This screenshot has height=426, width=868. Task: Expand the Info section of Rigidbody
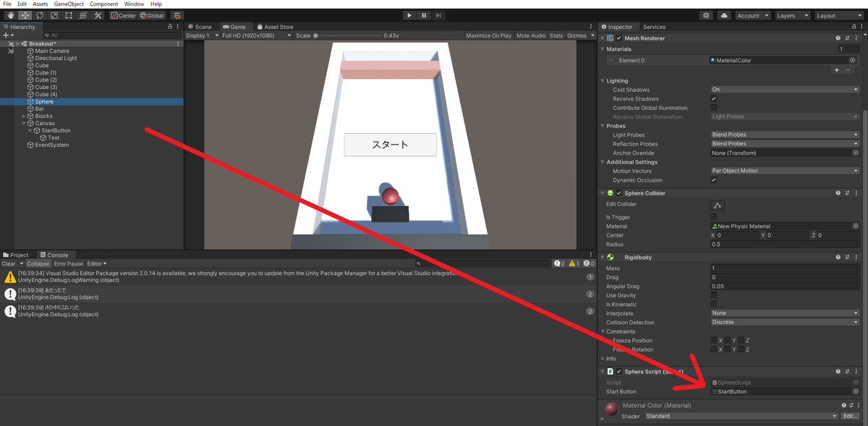[603, 359]
